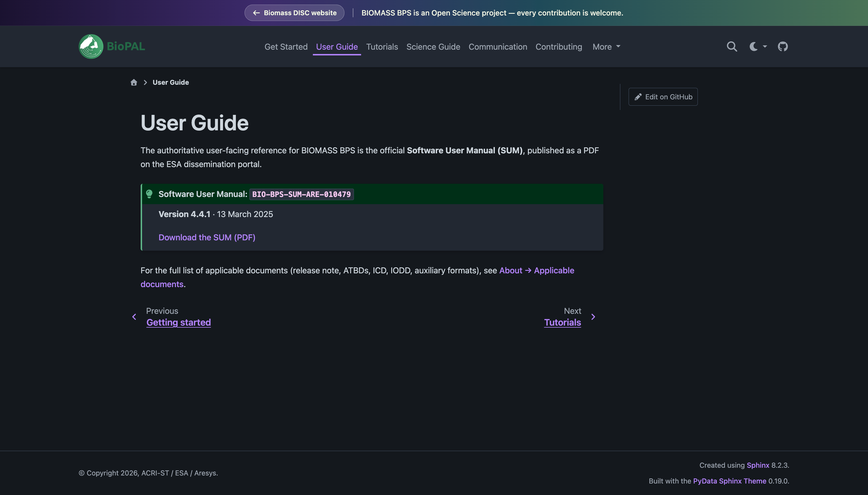Open the GitHub repository icon
Image resolution: width=868 pixels, height=495 pixels.
pos(783,47)
